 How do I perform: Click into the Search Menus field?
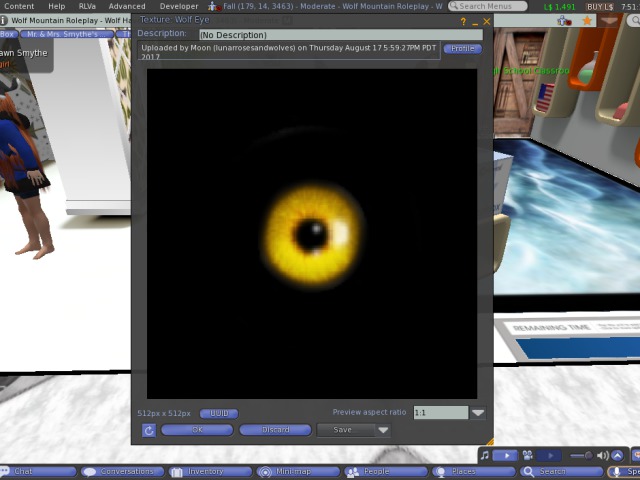click(488, 6)
